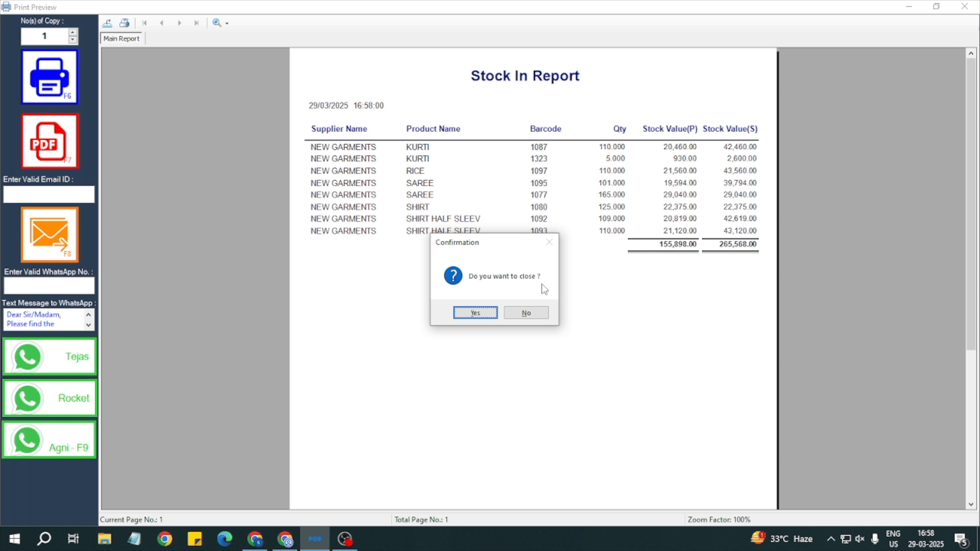Select the Main Report tab
Image resolution: width=980 pixels, height=551 pixels.
click(121, 39)
